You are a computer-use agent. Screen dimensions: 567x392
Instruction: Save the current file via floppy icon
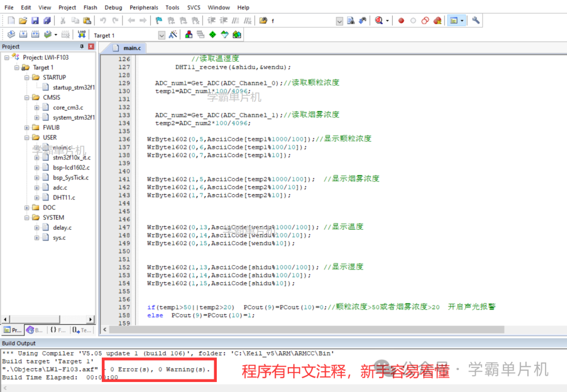[x=35, y=20]
